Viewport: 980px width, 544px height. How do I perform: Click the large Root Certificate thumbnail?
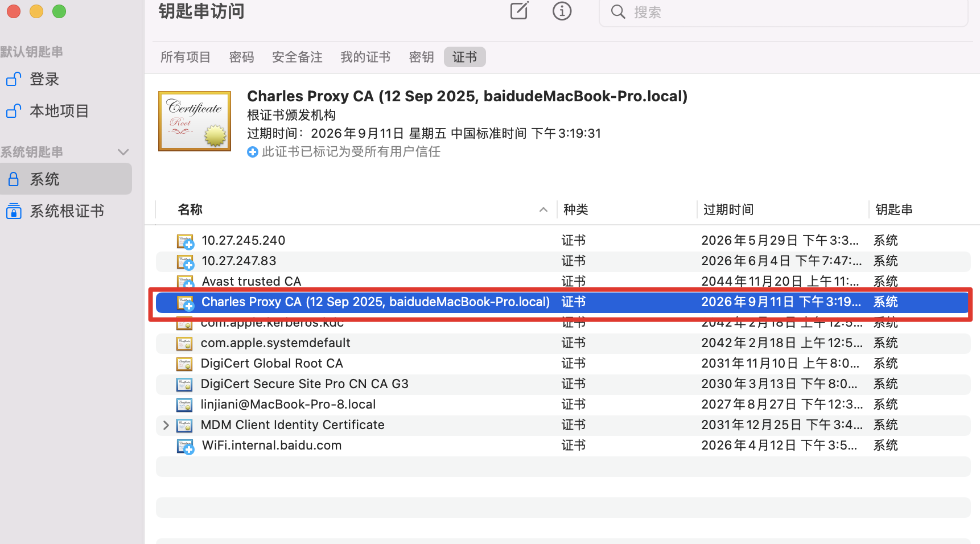click(x=195, y=121)
